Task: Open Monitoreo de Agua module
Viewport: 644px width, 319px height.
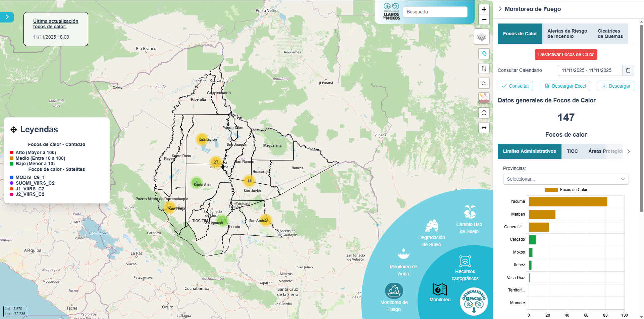Action: 403,262
